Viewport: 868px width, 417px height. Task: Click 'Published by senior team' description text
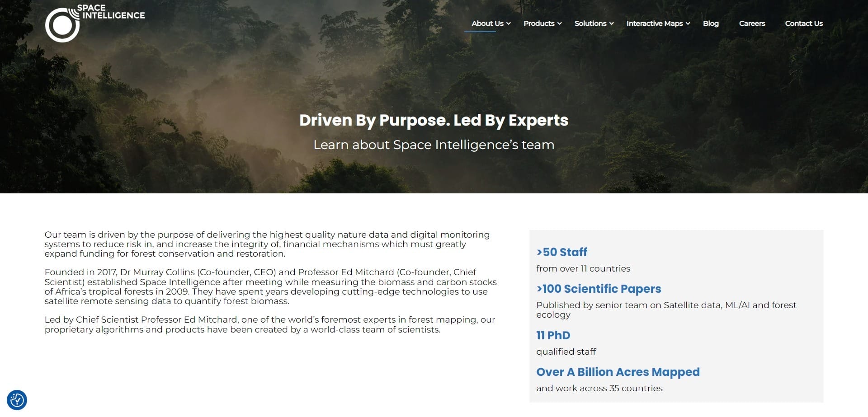coord(666,309)
